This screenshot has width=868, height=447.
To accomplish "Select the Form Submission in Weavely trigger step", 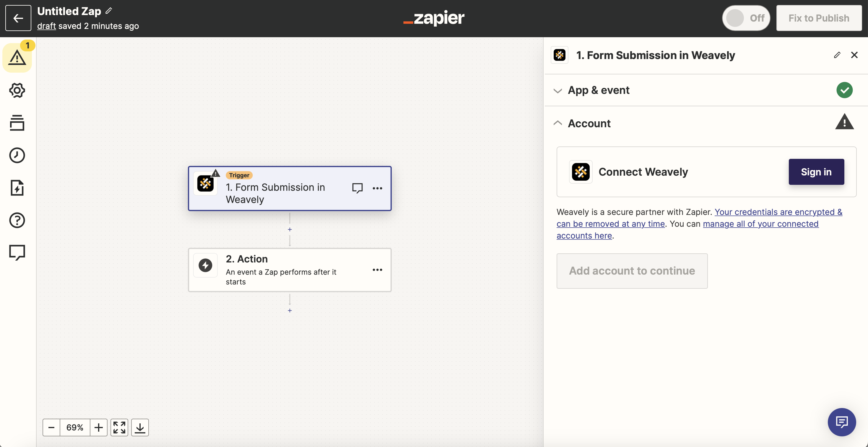I will pyautogui.click(x=290, y=189).
